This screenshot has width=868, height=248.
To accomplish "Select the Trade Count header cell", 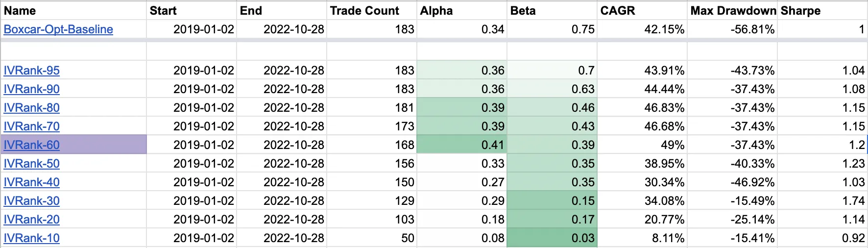I will [372, 10].
